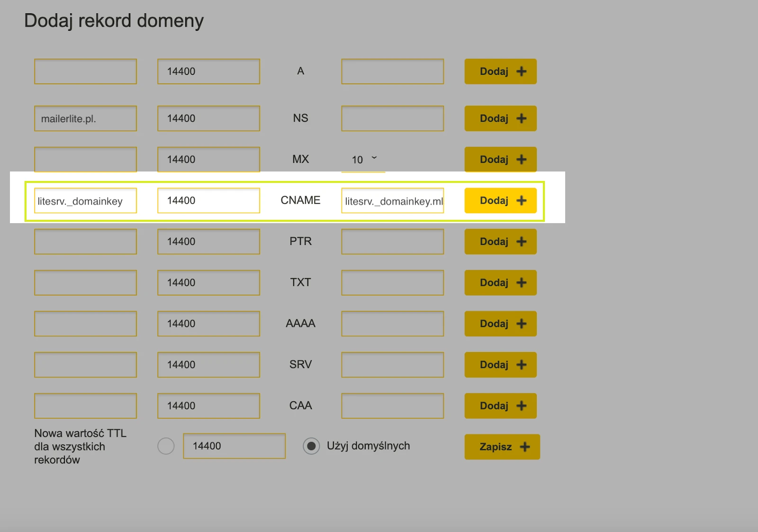Click the plus icon in the AAAA row
This screenshot has height=532, width=758.
pos(521,324)
